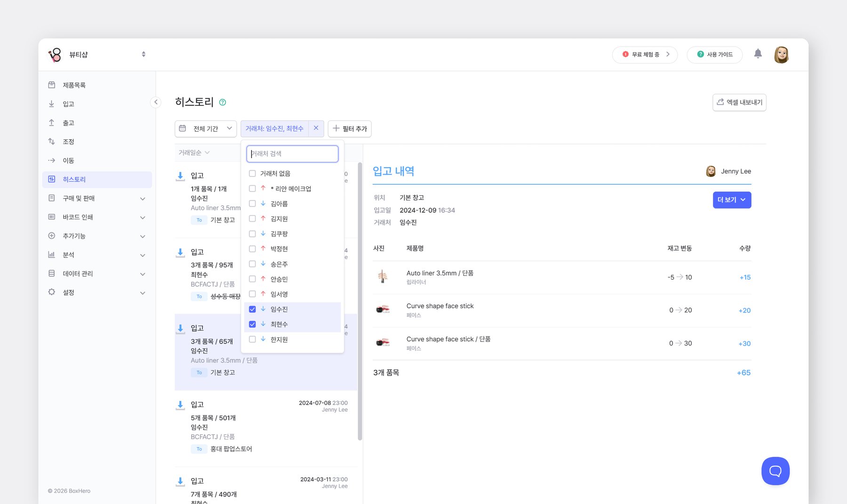
Task: Click the notification bell icon
Action: [x=759, y=54]
